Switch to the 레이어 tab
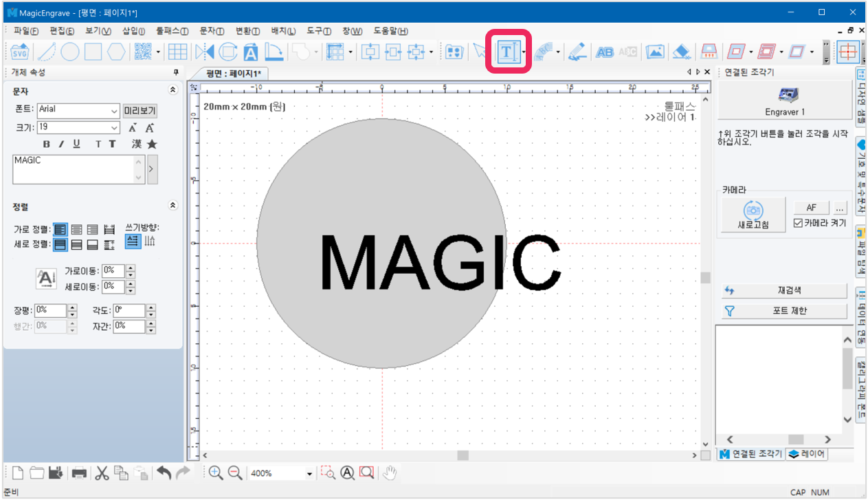868x500 pixels. 807,454
